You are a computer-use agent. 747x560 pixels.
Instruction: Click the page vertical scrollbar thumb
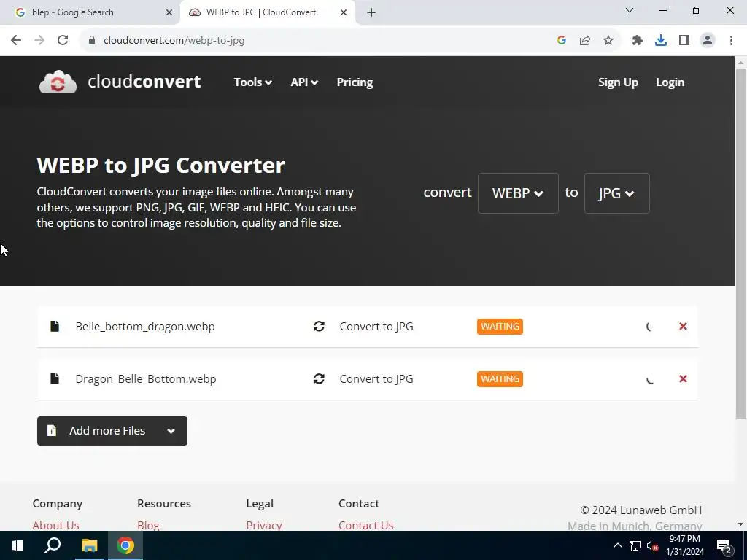pos(740,243)
